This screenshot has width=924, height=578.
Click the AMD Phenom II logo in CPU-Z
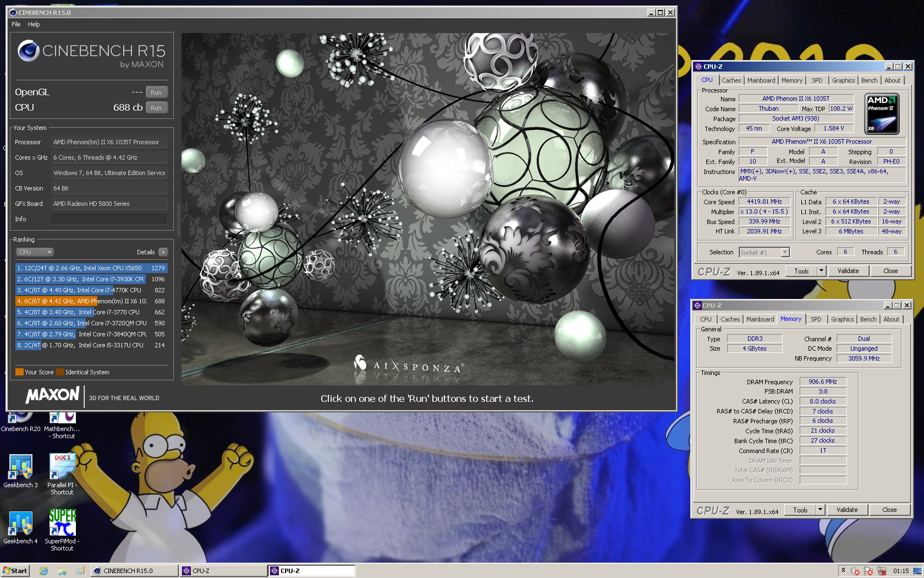882,114
